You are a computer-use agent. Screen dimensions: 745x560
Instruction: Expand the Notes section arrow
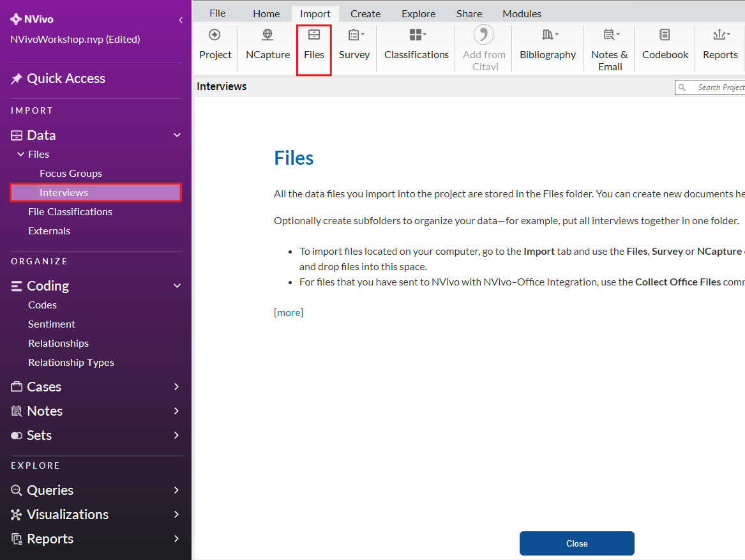click(x=176, y=411)
